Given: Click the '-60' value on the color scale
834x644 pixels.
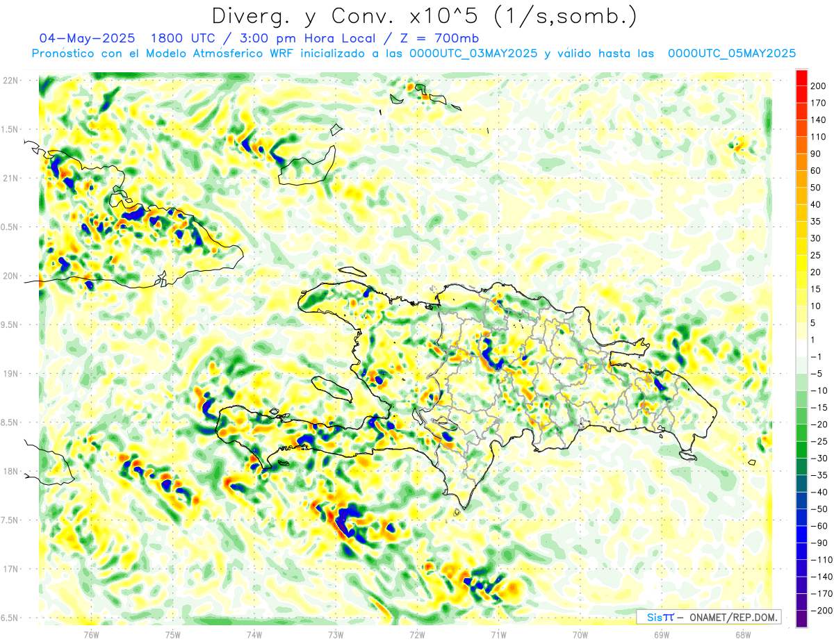Looking at the screenshot, I should tap(821, 526).
